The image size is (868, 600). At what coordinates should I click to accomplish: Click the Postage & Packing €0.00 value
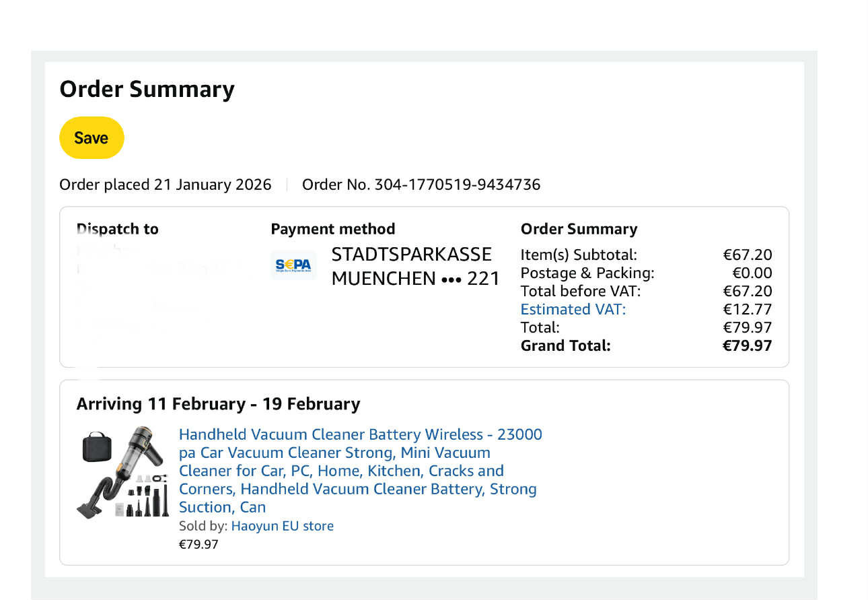click(x=752, y=273)
